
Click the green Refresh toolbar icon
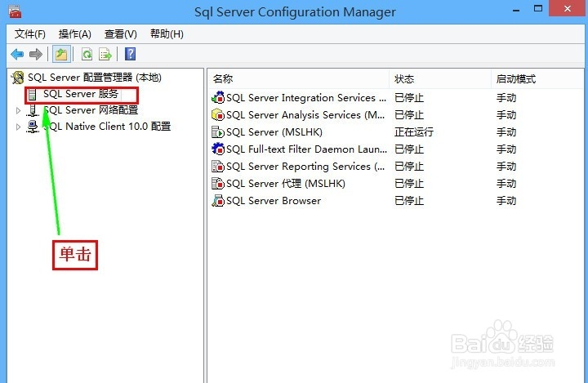click(87, 55)
